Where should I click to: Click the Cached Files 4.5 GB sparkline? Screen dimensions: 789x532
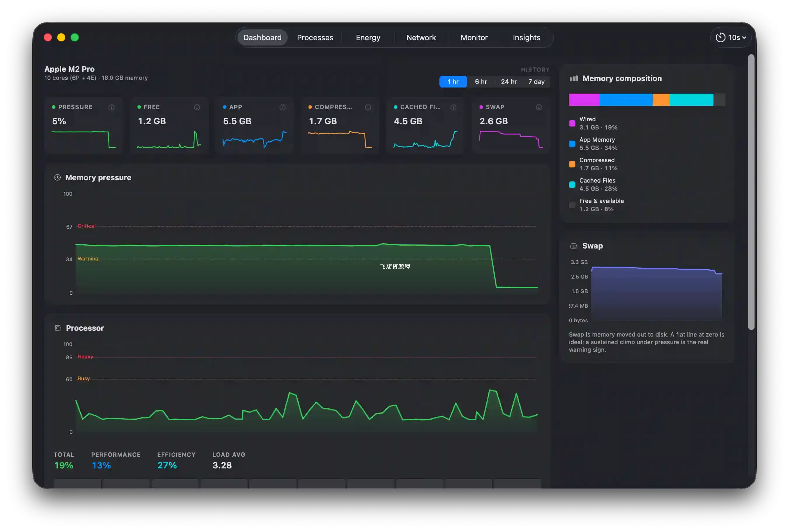425,139
